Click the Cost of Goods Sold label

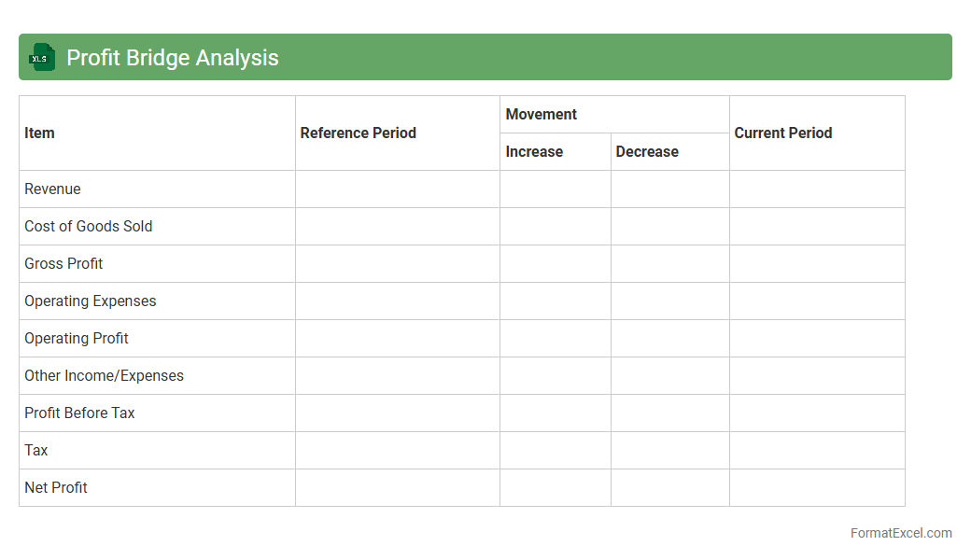(x=89, y=226)
